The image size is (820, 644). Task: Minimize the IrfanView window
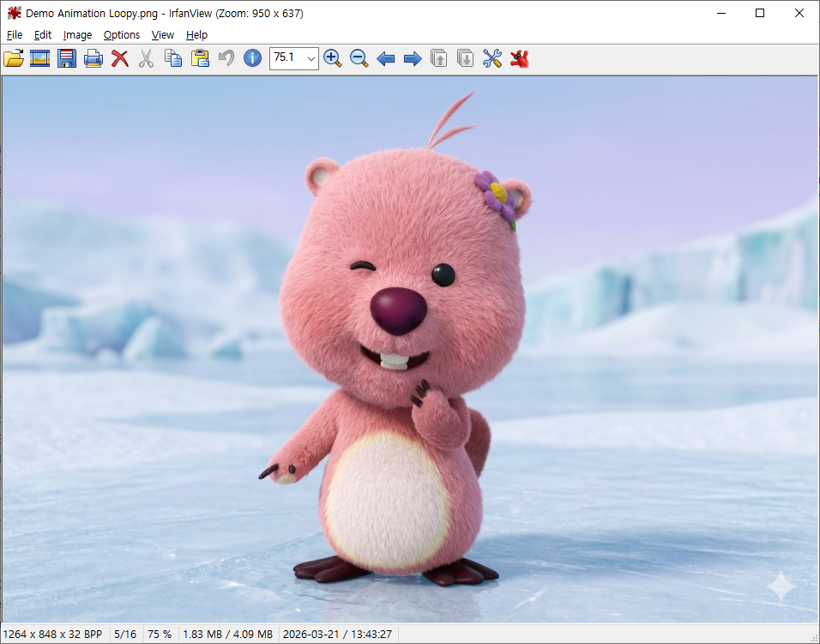click(x=721, y=13)
